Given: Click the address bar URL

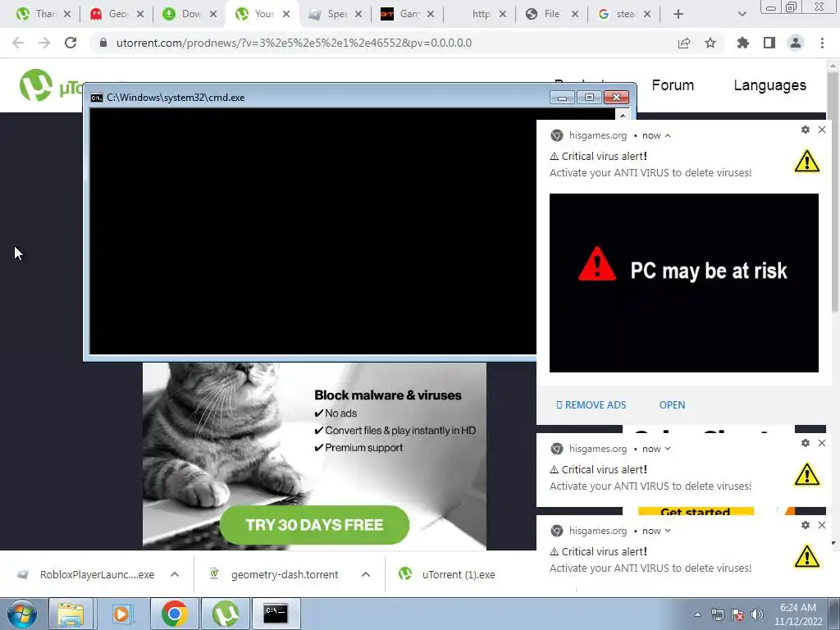Looking at the screenshot, I should [x=294, y=43].
